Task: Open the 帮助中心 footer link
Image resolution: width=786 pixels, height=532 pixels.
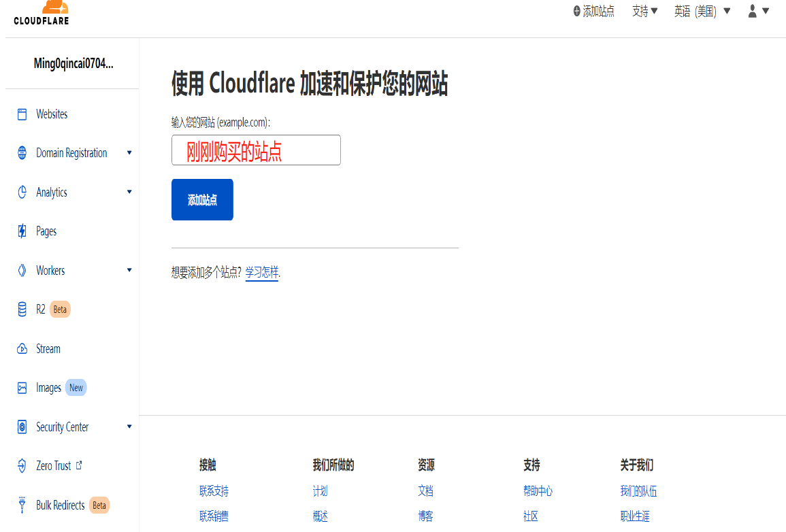Action: pos(538,491)
